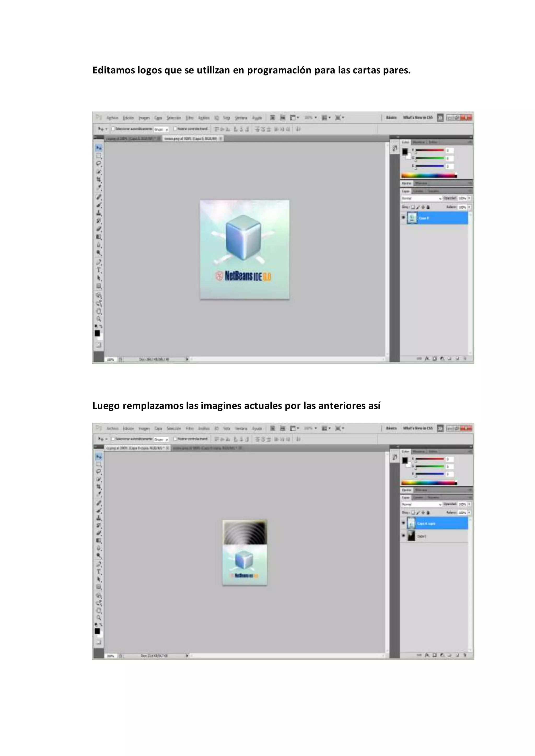Hide the 'Capa 0 copia' layer in second screenshot
Image resolution: width=535 pixels, height=756 pixels.
click(404, 523)
